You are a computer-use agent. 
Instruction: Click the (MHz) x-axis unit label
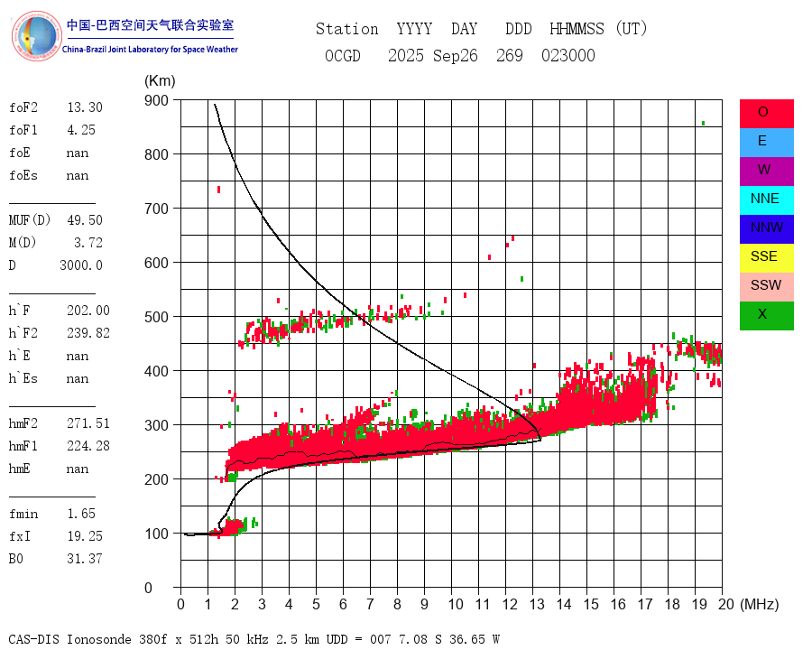pos(760,604)
